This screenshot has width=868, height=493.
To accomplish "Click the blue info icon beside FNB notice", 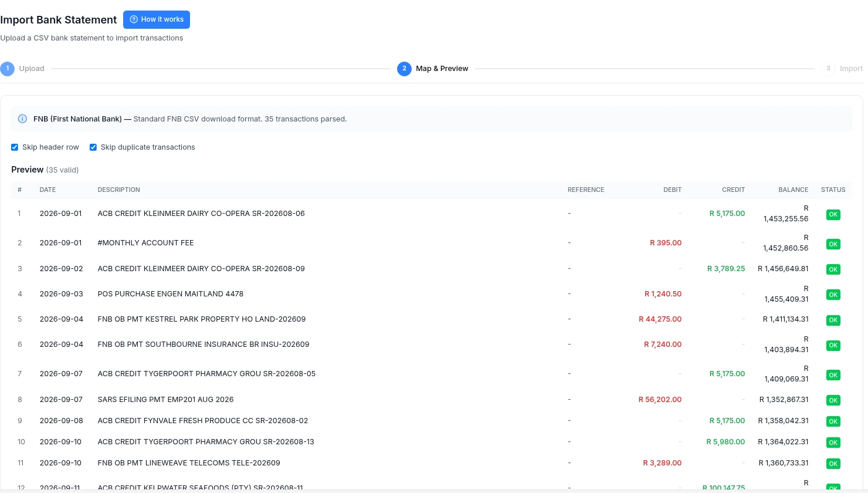I will point(22,119).
